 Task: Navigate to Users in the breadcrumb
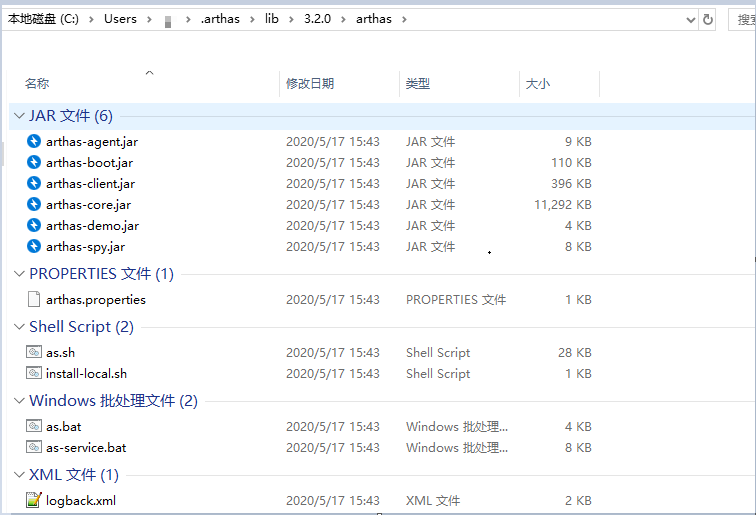pos(120,19)
